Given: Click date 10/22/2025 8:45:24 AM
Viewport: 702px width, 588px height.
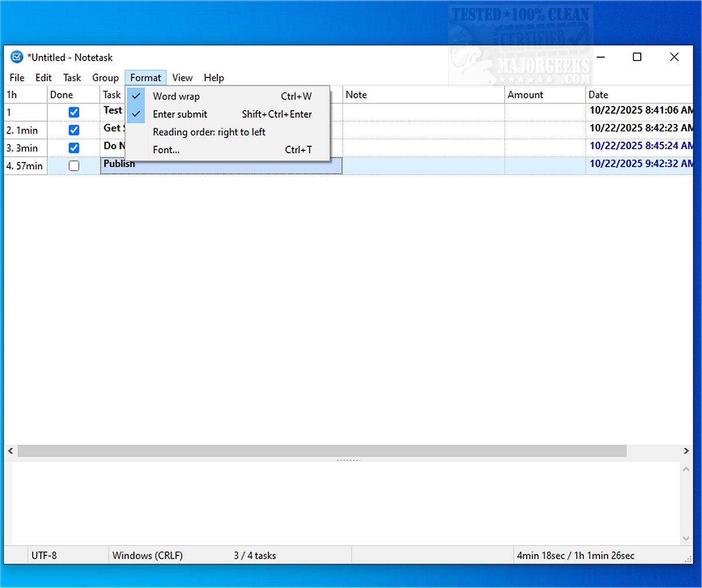Looking at the screenshot, I should tap(641, 146).
